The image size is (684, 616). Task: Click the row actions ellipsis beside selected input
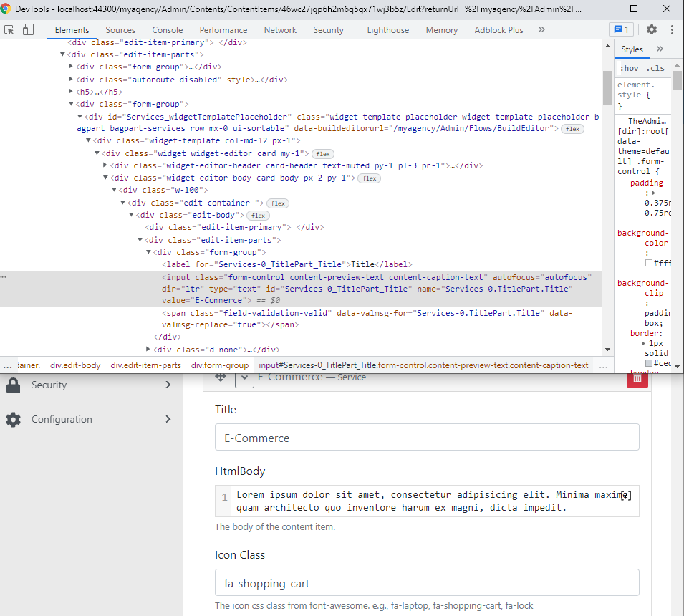pos(4,277)
